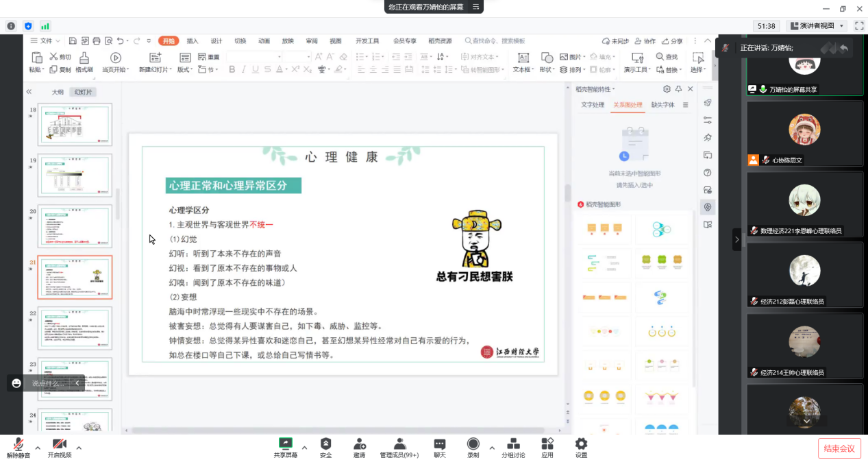Expand audio options arrow beside 解除静音
868x460 pixels.
coord(38,448)
